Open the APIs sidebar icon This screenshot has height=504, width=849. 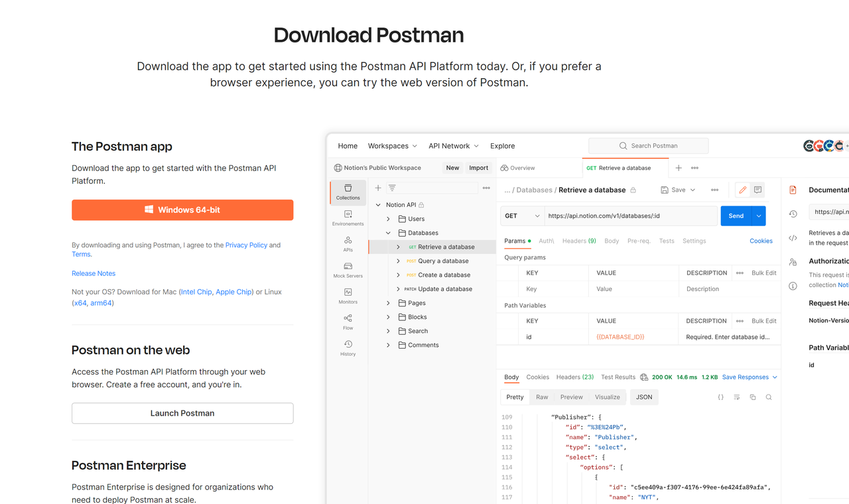tap(348, 244)
